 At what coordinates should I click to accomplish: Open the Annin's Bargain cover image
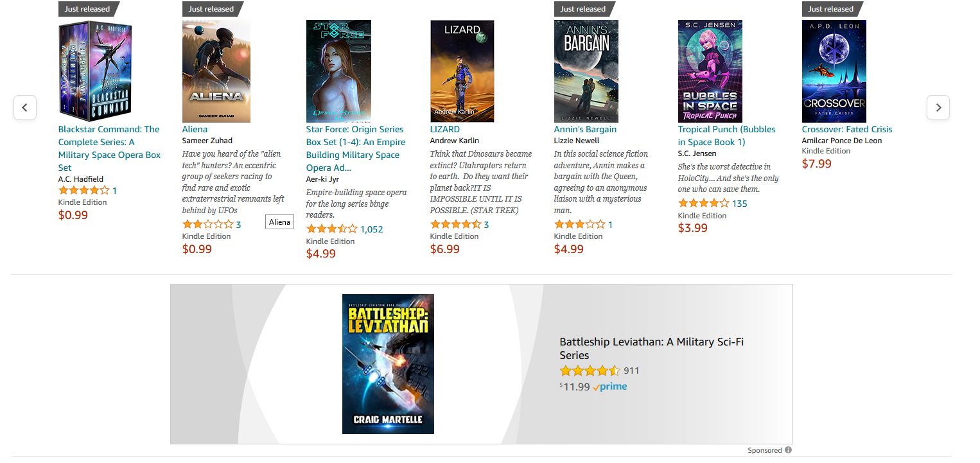[x=586, y=71]
